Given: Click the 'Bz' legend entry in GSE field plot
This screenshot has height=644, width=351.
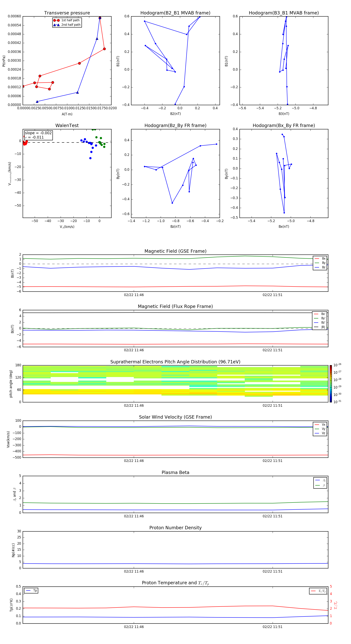Looking at the screenshot, I should (320, 267).
